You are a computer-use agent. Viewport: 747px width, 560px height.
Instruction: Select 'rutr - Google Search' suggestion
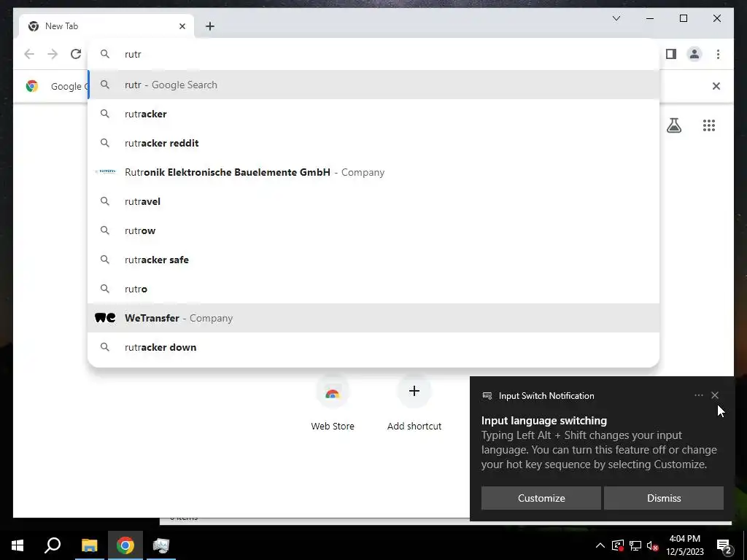(373, 85)
